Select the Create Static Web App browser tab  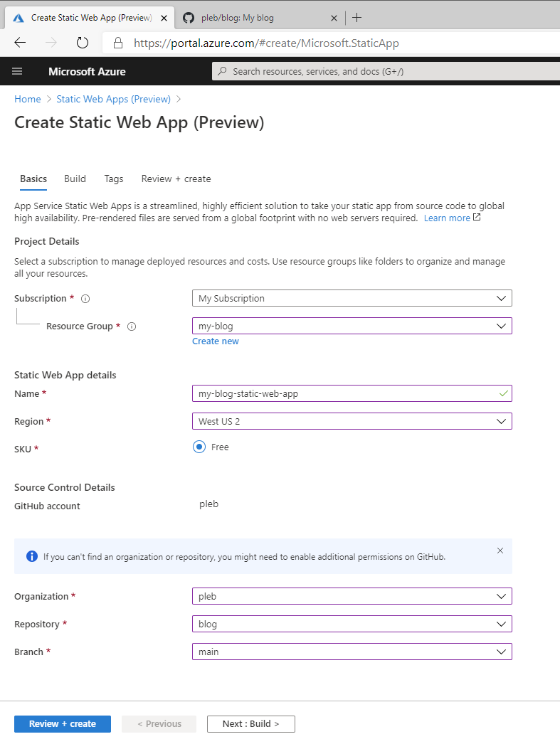89,18
